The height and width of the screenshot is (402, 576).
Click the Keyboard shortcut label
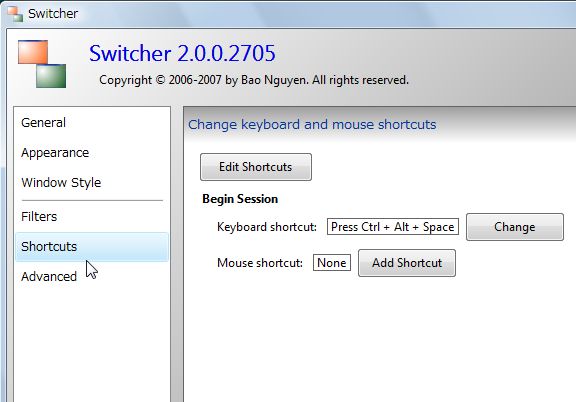point(267,227)
